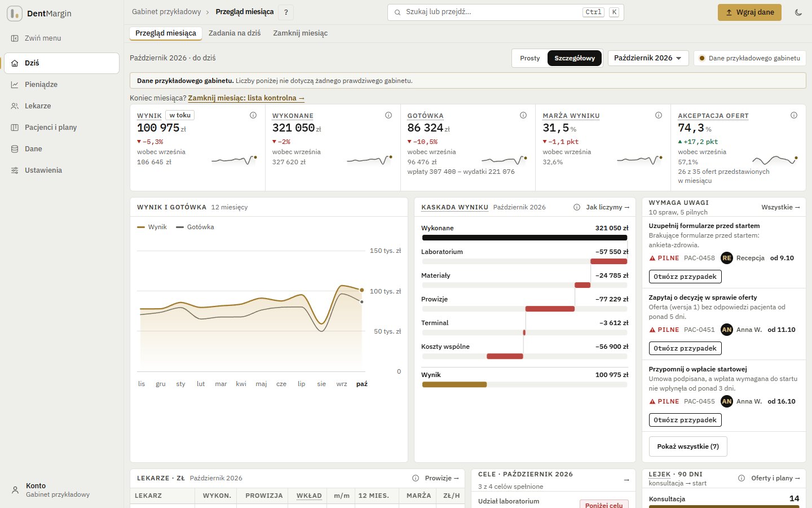Click Gabinet przykładowy breadcrumb
This screenshot has height=508, width=812.
point(166,12)
